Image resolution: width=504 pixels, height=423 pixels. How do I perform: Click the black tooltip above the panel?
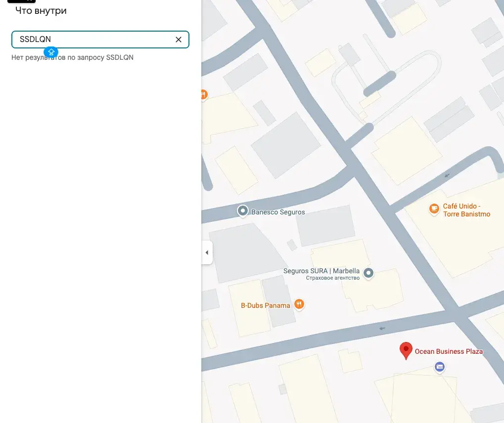tap(22, 1)
